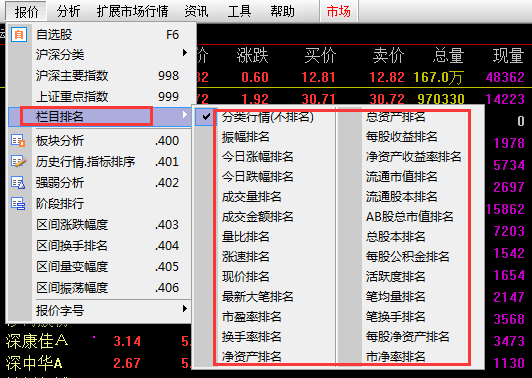The width and height of the screenshot is (532, 378).
Task: Choose 区间换手排名 .404 entry
Action: point(101,246)
